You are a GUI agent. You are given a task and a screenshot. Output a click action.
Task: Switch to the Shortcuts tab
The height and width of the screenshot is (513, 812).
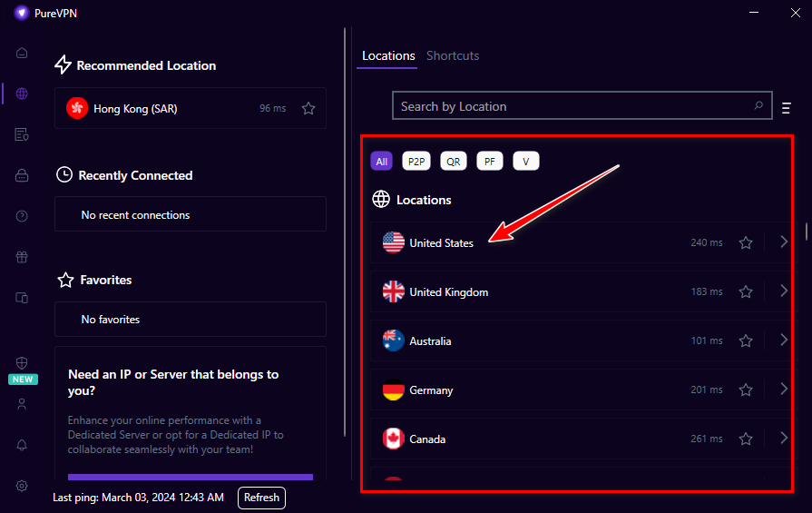click(x=453, y=56)
